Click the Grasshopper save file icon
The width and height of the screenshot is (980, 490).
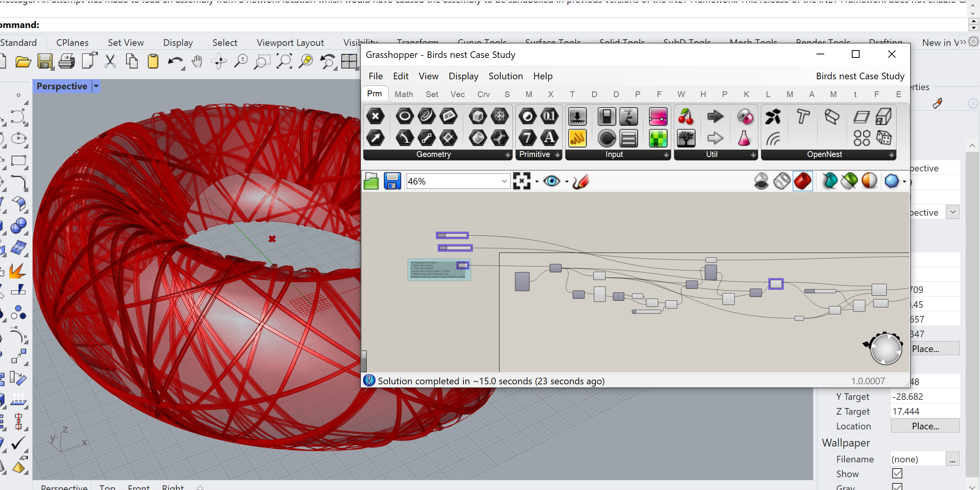point(392,181)
